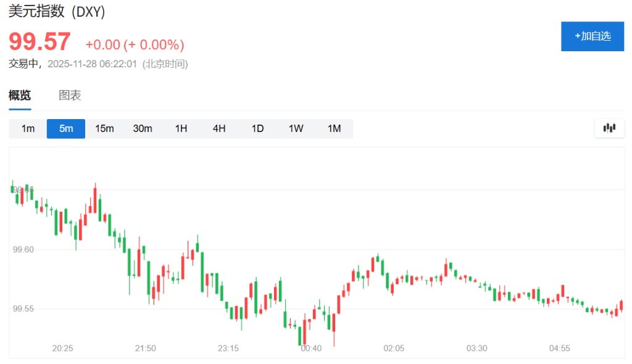Set chart to 1W weekly interval
The width and height of the screenshot is (632, 364).
pos(296,128)
